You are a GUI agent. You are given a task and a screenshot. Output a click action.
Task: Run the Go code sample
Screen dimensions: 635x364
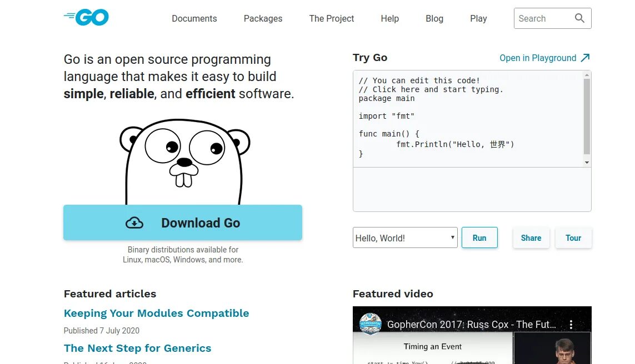click(x=479, y=238)
